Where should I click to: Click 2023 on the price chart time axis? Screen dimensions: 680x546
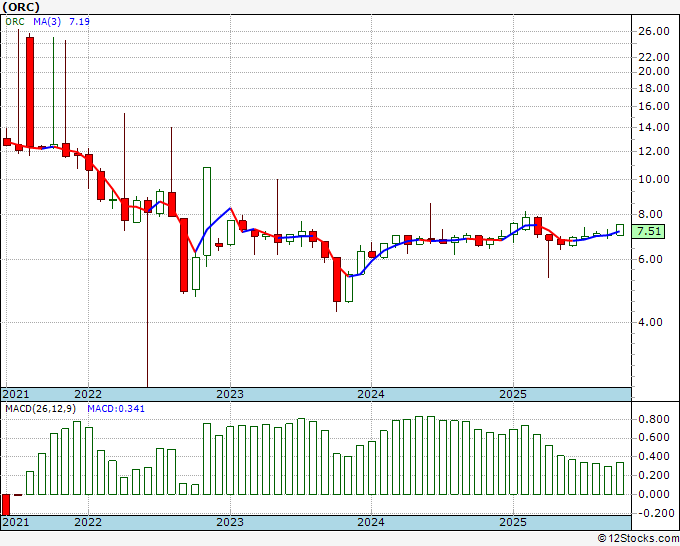[230, 394]
